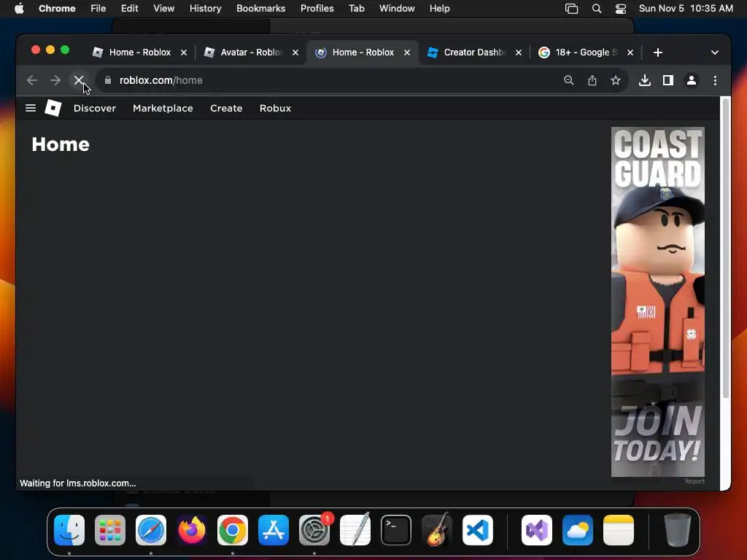Open TextEdit from the Dock
747x560 pixels.
pos(355,530)
